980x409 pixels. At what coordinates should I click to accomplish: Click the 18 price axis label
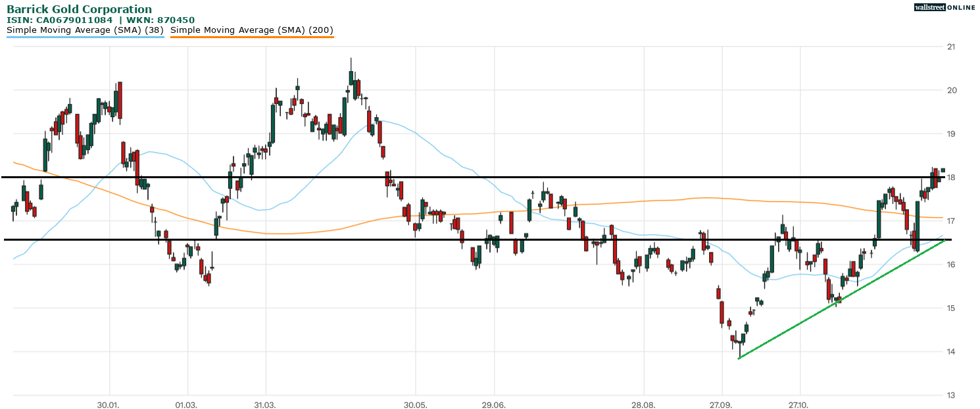click(951, 178)
